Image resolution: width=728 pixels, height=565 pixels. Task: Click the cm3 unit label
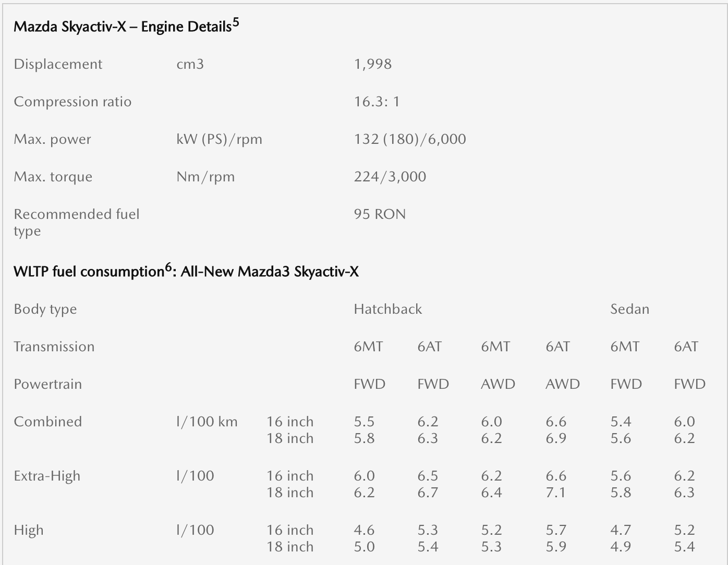pyautogui.click(x=190, y=64)
